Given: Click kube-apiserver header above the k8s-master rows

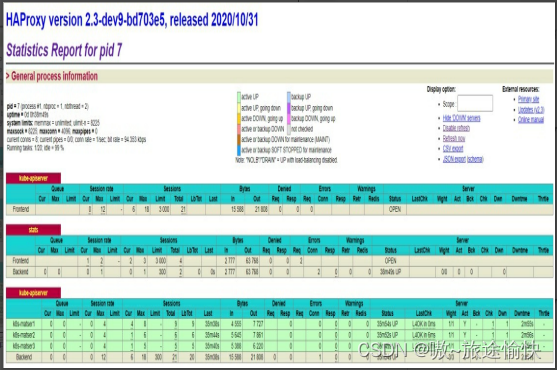Looking at the screenshot, I should [x=33, y=293].
